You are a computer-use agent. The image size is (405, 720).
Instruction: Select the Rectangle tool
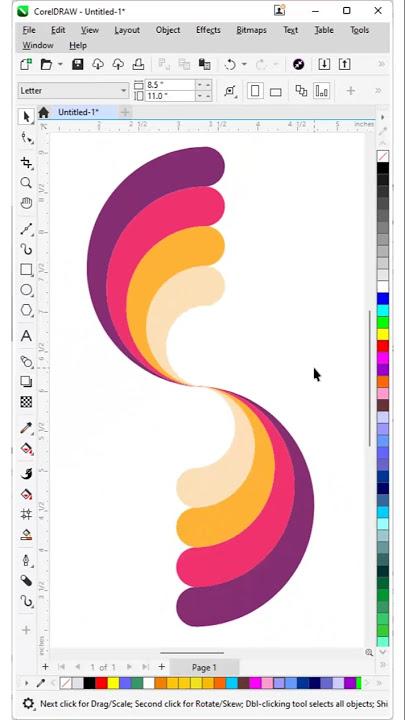pyautogui.click(x=26, y=270)
